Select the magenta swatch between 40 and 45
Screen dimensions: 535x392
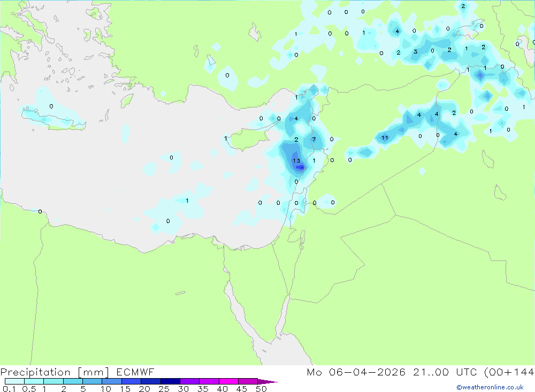tap(228, 381)
